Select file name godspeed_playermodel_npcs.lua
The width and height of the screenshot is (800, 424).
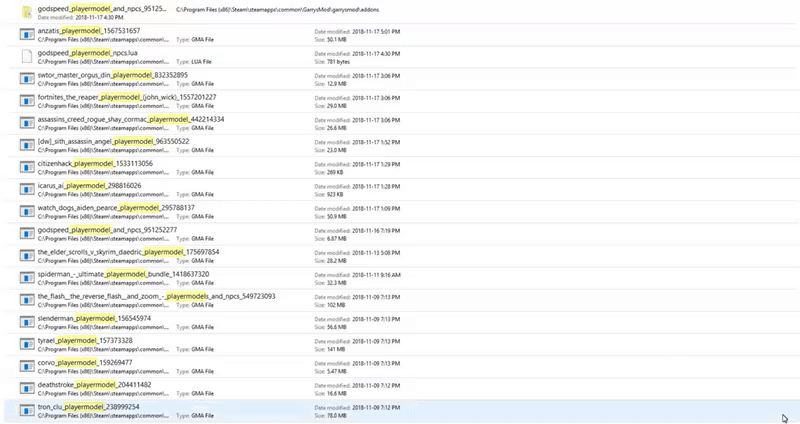(87, 53)
